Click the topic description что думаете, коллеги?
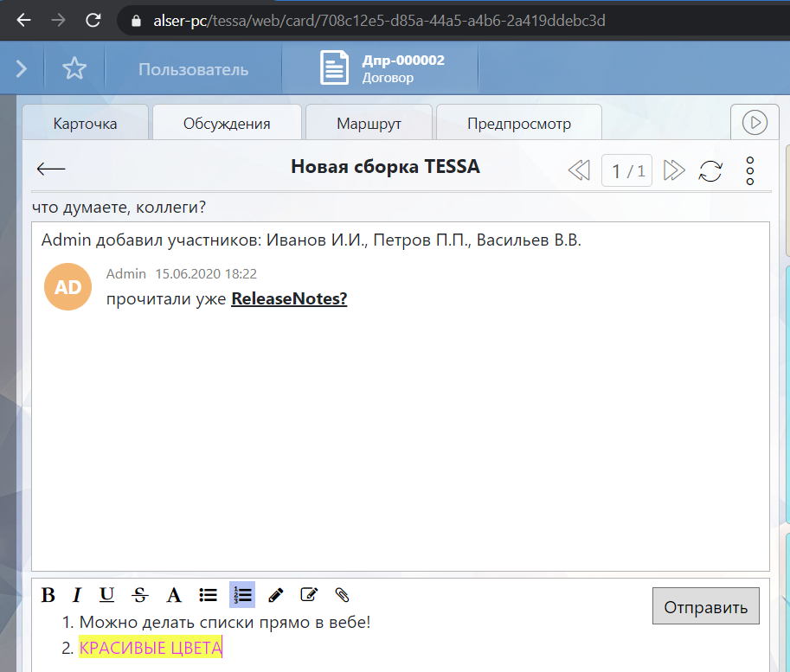 click(x=119, y=207)
